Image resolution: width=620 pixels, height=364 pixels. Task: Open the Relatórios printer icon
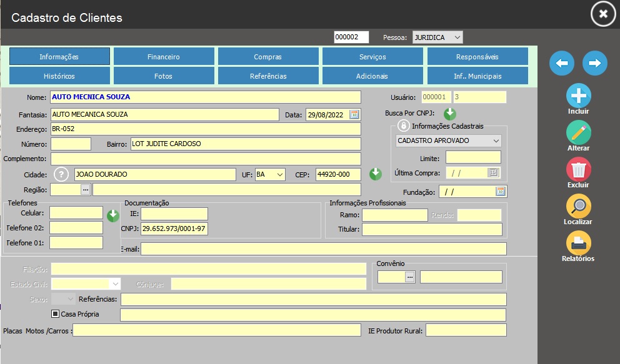[x=579, y=243]
